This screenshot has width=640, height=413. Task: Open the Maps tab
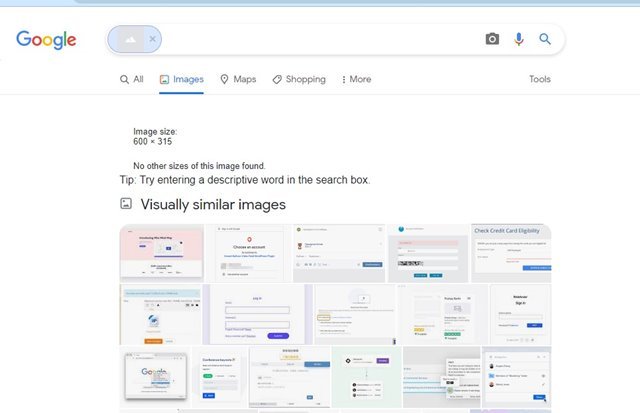[x=238, y=79]
